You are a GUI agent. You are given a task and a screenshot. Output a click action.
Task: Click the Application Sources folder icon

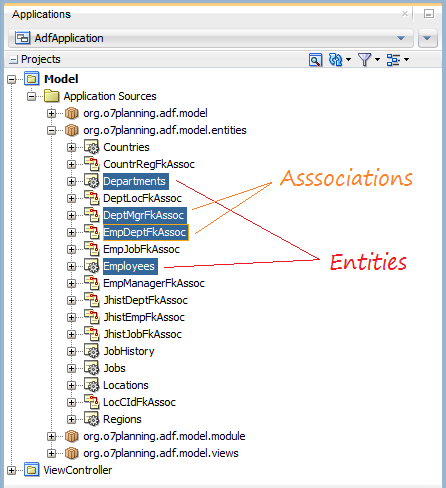pos(51,96)
